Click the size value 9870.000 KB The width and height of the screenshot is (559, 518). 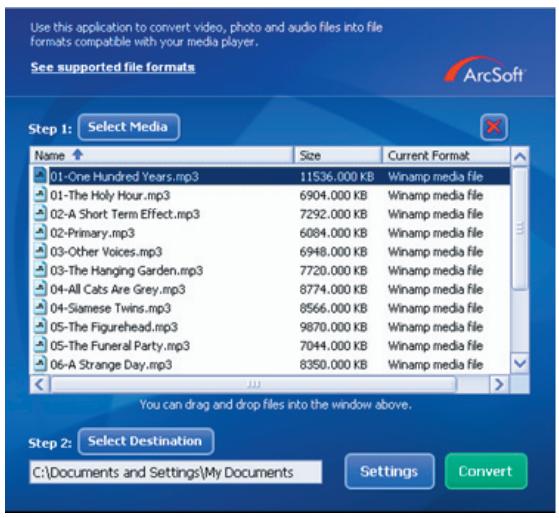click(x=333, y=327)
